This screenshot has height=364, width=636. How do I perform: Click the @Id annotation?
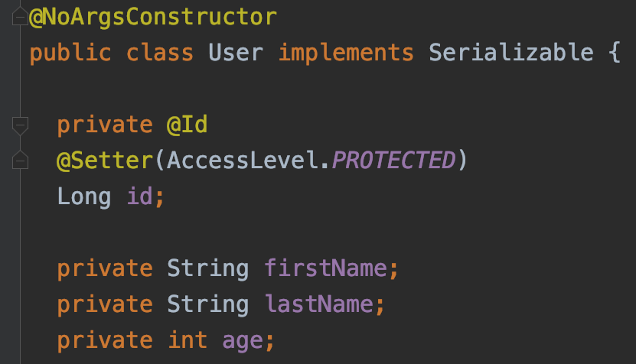pyautogui.click(x=188, y=125)
